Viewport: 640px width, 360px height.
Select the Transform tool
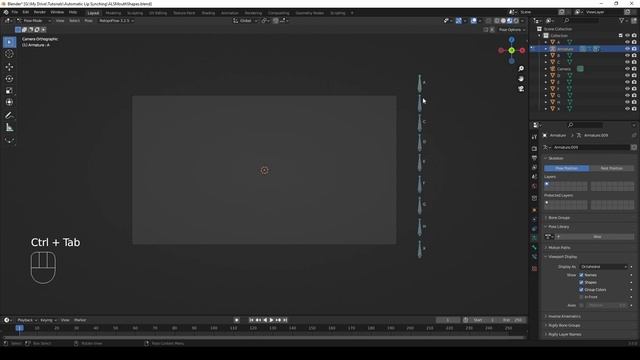pyautogui.click(x=9, y=102)
